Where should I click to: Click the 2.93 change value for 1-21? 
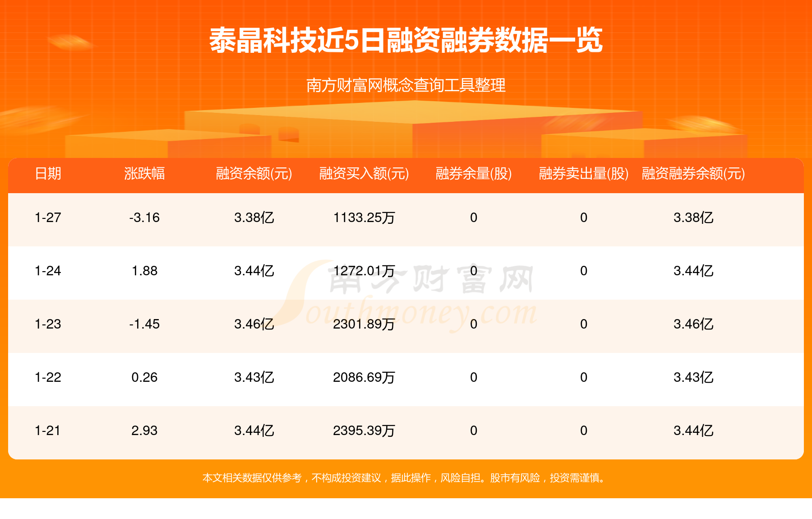145,431
